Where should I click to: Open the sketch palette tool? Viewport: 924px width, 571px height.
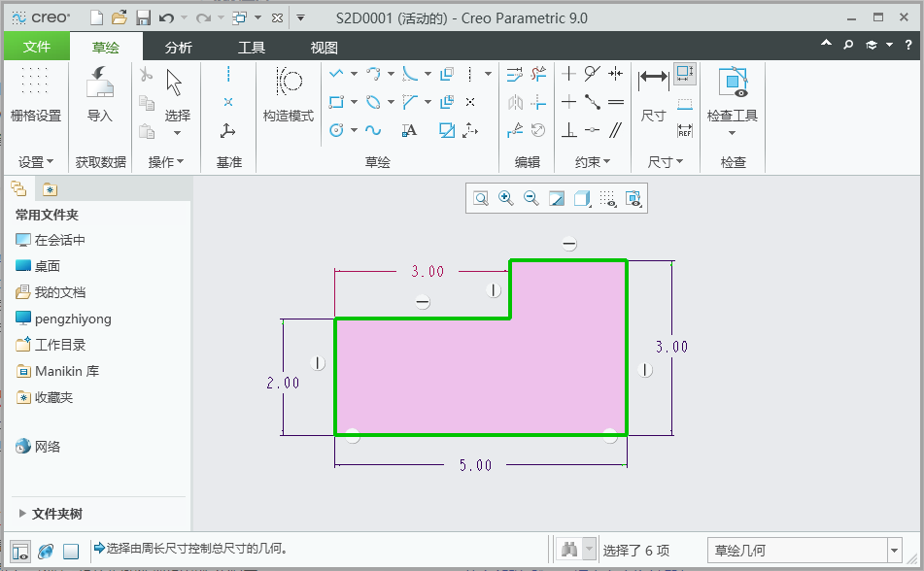(447, 130)
